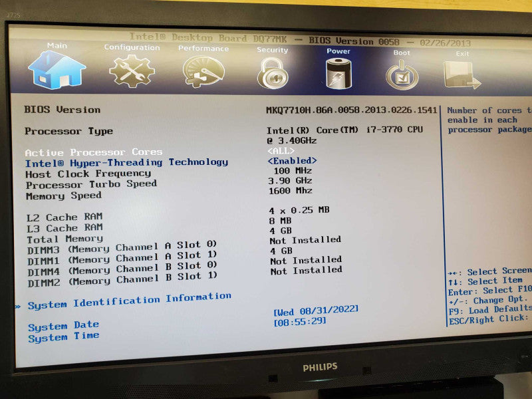Image resolution: width=532 pixels, height=399 pixels.
Task: Click the Intel Core i7-3770 CPU value
Action: point(344,135)
